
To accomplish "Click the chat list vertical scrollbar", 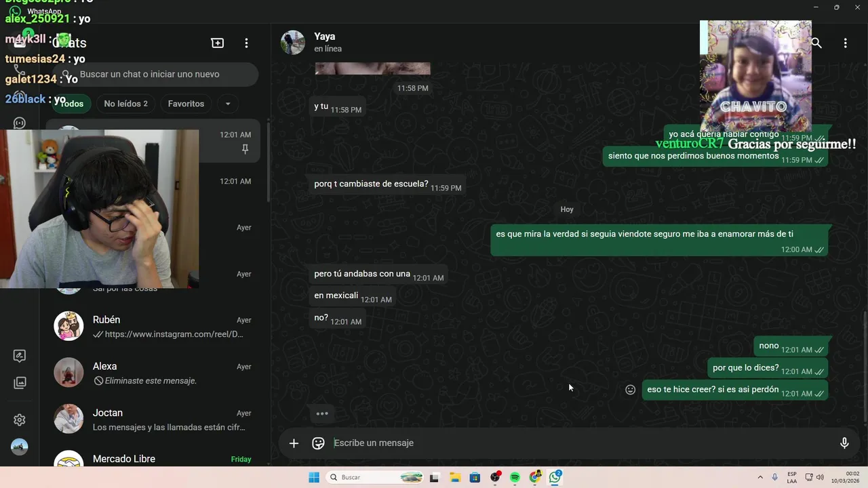I will [x=268, y=163].
